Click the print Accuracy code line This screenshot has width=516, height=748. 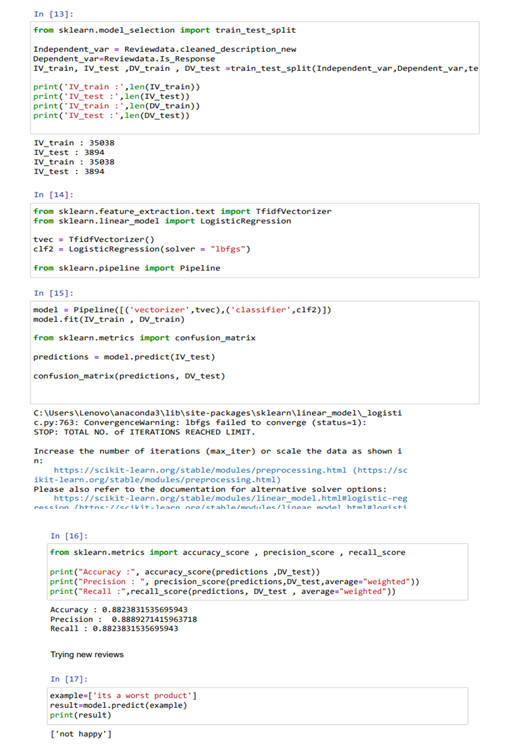click(185, 572)
